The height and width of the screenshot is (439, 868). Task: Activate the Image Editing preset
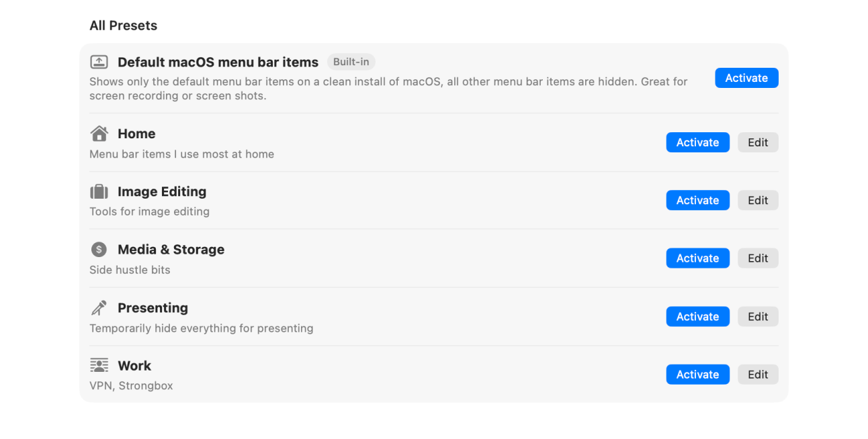(x=697, y=200)
